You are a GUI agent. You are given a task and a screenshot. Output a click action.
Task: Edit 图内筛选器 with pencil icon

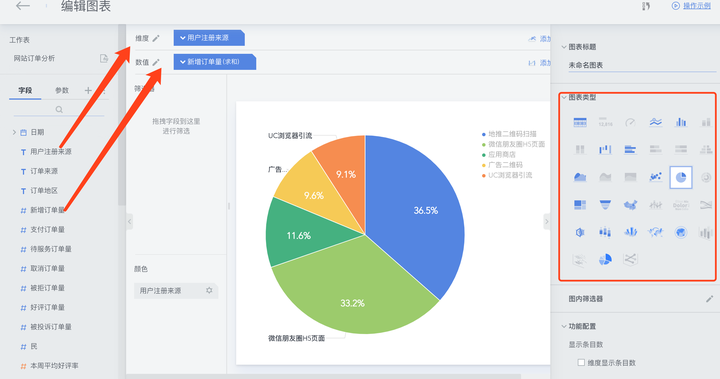(709, 299)
